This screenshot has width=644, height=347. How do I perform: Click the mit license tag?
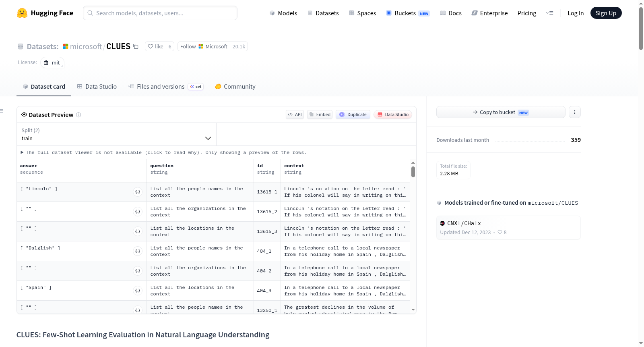(52, 62)
